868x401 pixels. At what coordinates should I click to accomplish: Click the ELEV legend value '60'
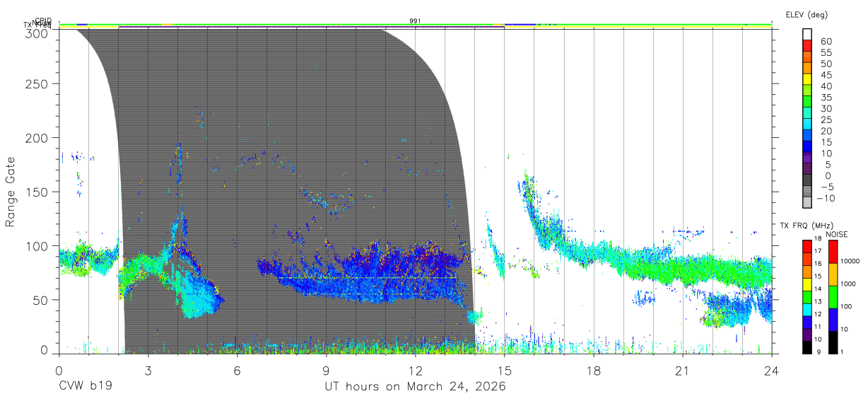(x=826, y=41)
